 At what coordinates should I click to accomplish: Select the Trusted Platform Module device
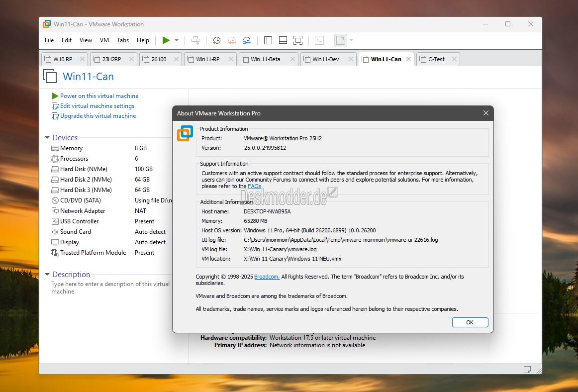93,253
